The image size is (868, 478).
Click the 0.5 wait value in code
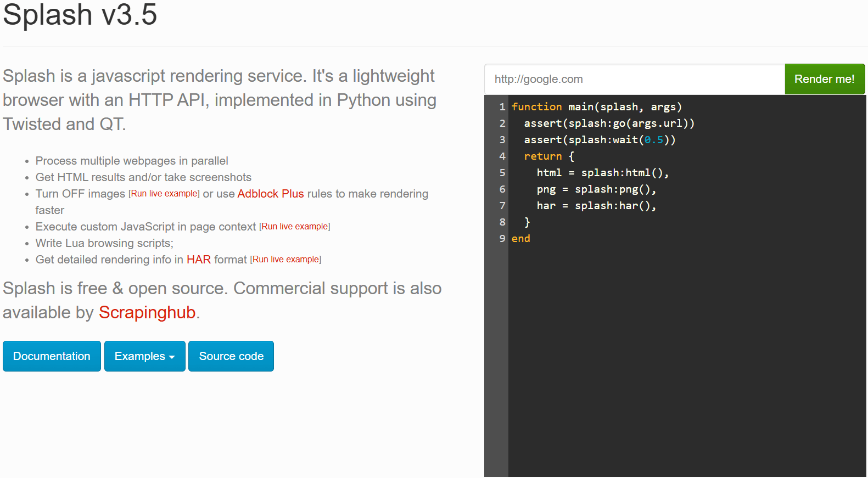click(653, 140)
